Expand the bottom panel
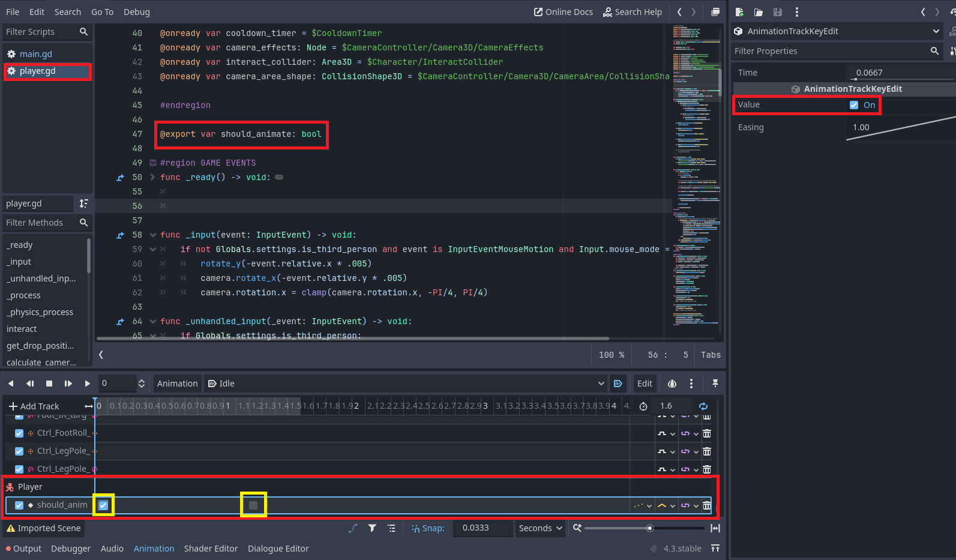 tap(715, 549)
